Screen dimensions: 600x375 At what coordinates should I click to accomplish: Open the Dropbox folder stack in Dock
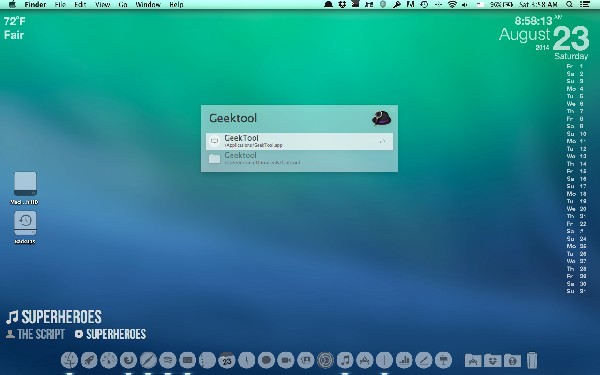coord(492,360)
